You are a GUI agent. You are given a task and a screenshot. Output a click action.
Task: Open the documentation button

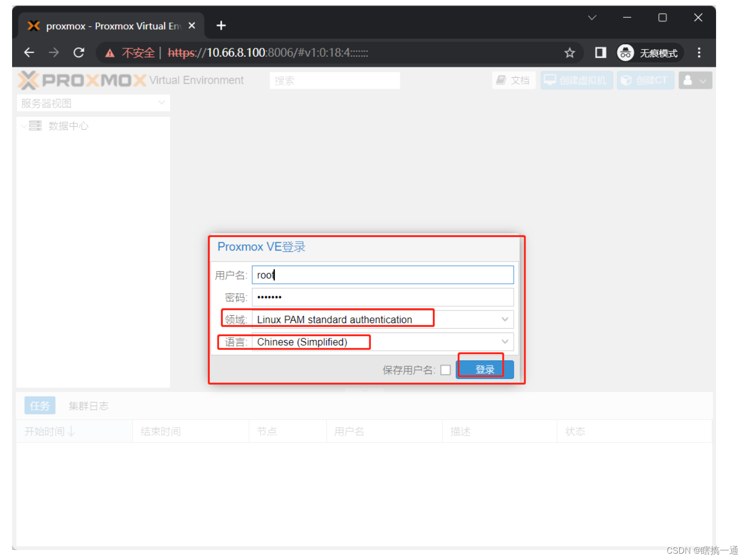[513, 80]
